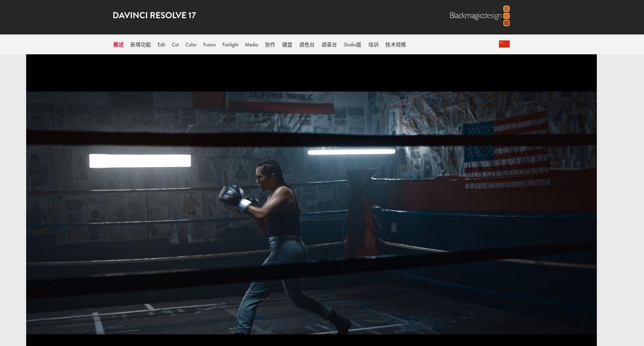644x346 pixels.
Task: Open the Fusion section
Action: tap(209, 45)
